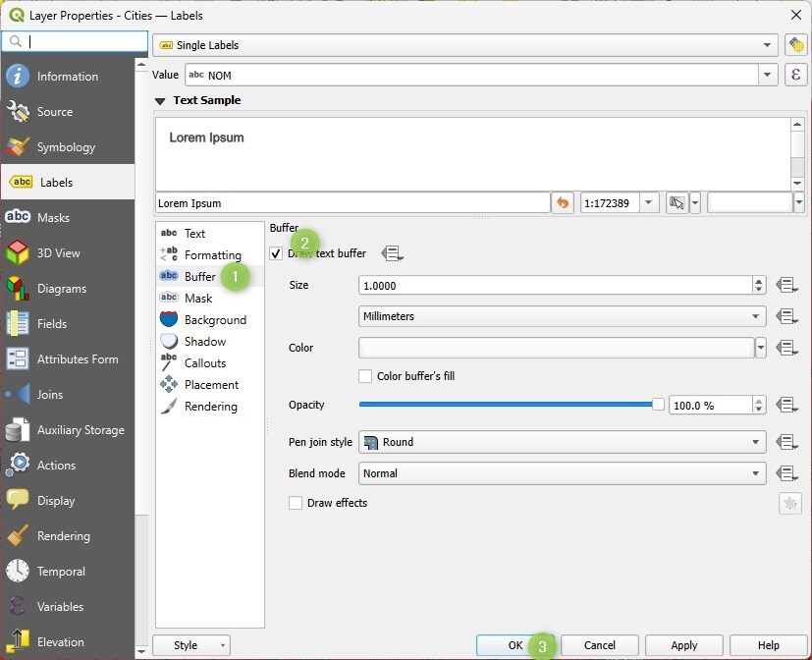Click the preview background picker cursor icon

677,203
